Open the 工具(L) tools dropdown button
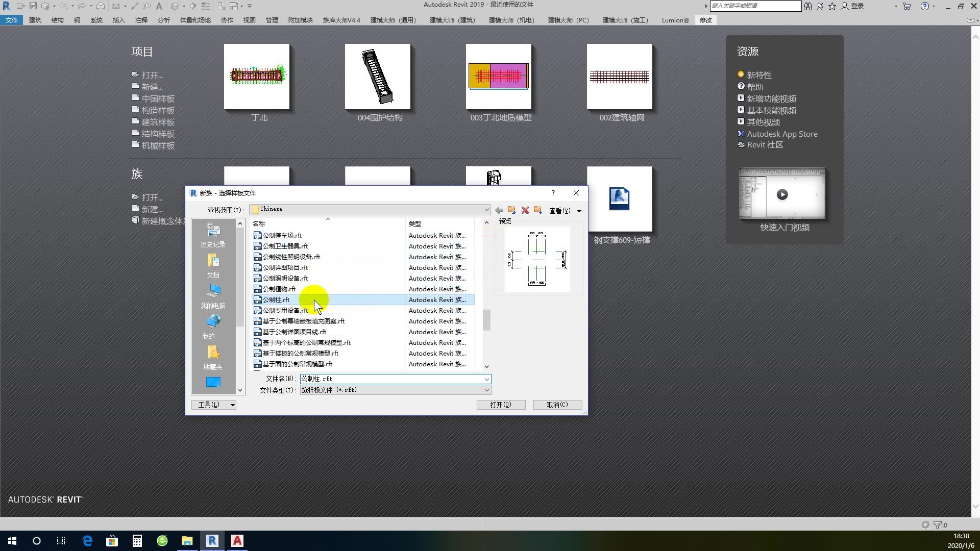Screen dimensions: 980x551 pos(214,405)
